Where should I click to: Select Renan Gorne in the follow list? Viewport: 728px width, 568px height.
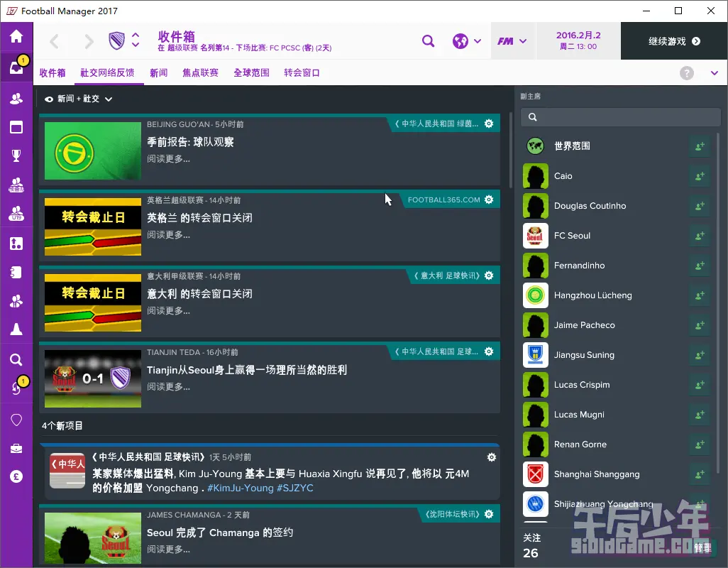[580, 444]
